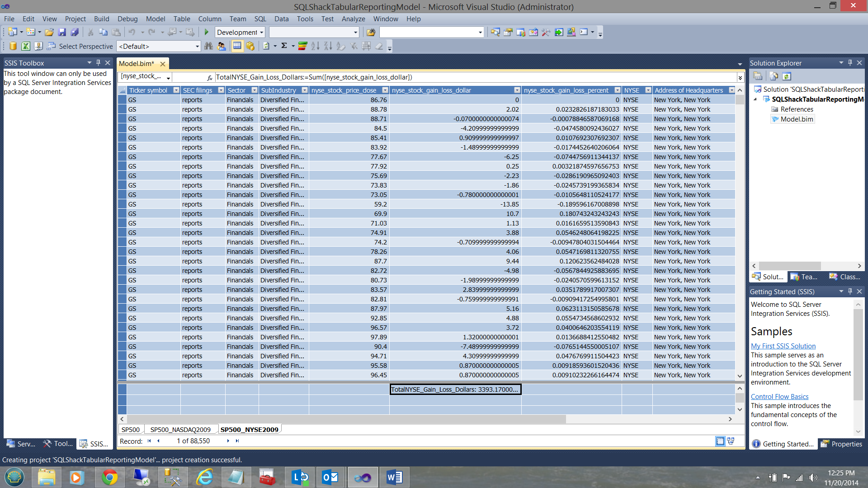Open the Control Flow Basics link
868x488 pixels.
click(779, 396)
